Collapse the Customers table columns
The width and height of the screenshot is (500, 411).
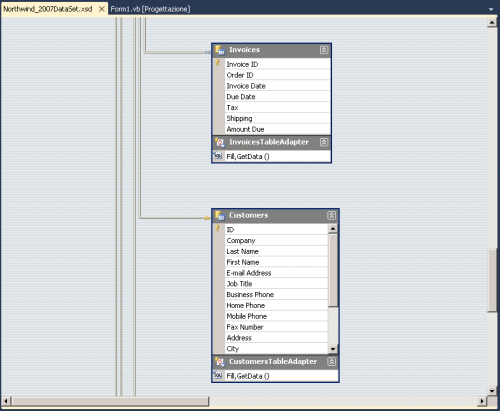(x=332, y=215)
